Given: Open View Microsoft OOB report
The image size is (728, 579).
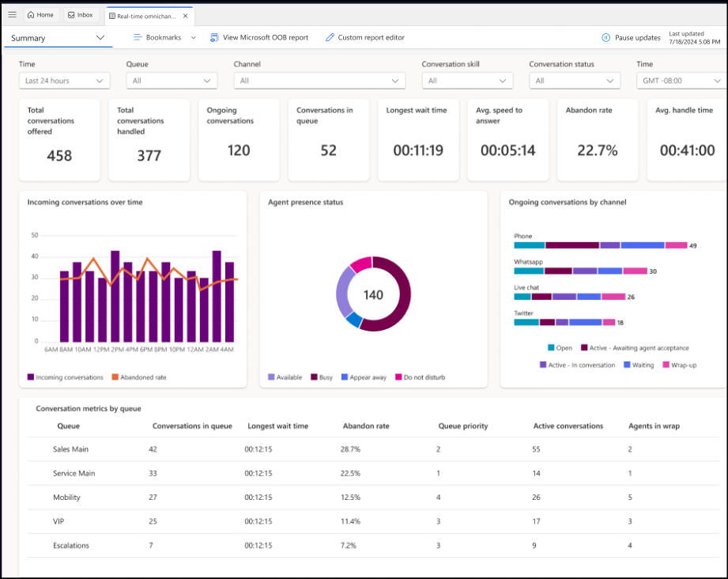Looking at the screenshot, I should (260, 37).
